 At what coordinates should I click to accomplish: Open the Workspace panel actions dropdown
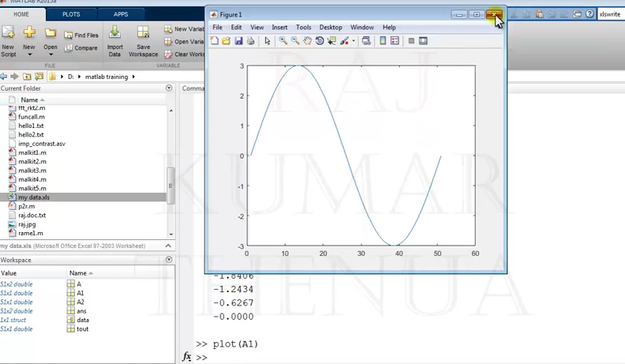coord(169,260)
